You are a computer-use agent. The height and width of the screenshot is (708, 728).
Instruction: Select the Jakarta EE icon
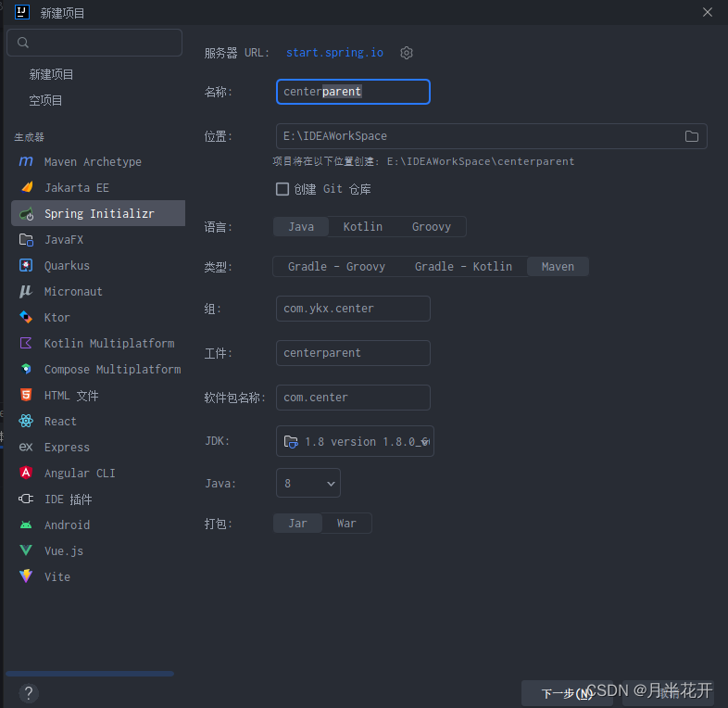[26, 188]
